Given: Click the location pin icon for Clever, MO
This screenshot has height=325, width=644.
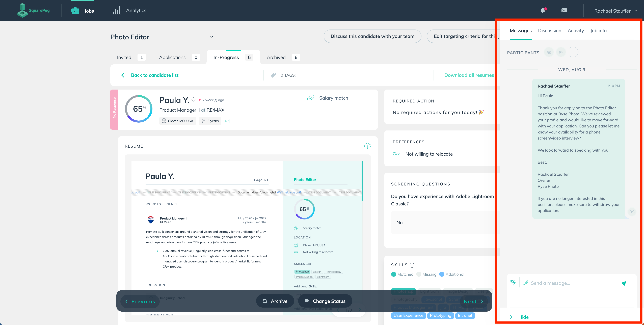Looking at the screenshot, I should click(164, 121).
